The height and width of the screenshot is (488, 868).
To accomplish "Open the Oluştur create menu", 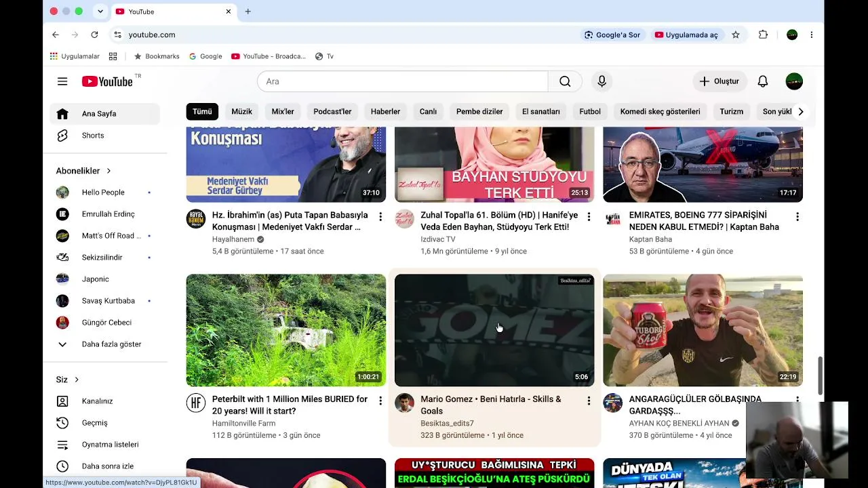I will click(x=719, y=81).
